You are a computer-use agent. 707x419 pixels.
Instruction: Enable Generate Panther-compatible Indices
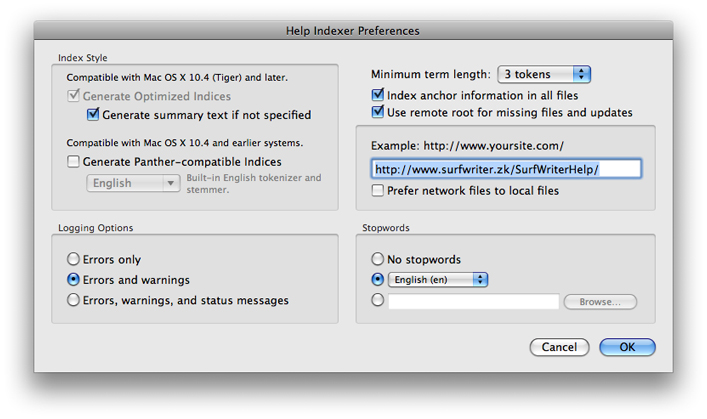coord(73,161)
